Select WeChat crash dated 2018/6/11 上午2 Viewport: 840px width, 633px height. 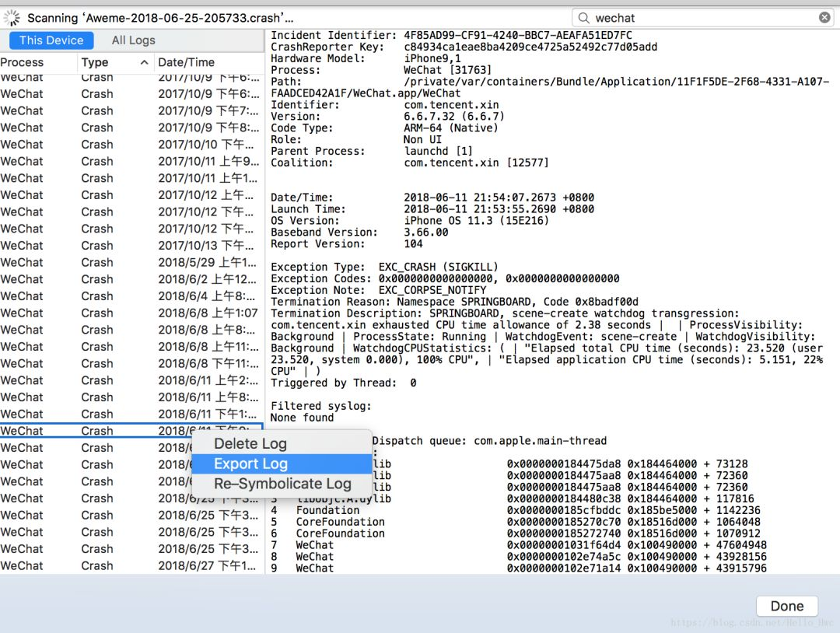coord(131,381)
